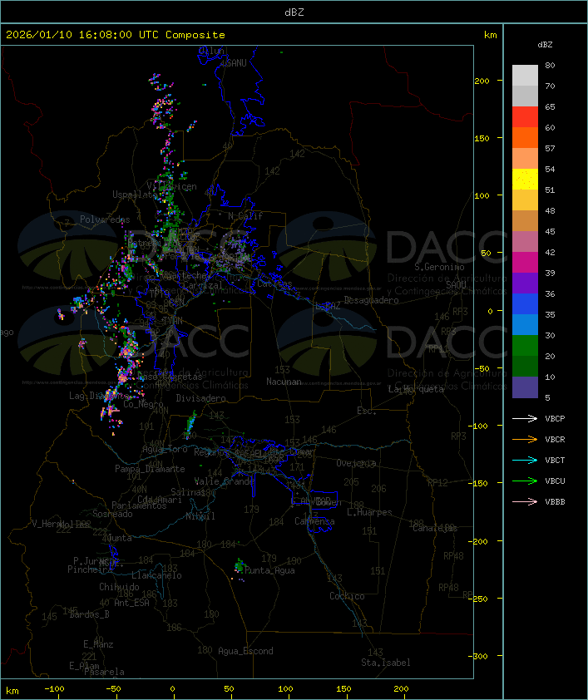
Task: Click the 2026/01/10 16:08:00 UTC timestamp
Action: pyautogui.click(x=116, y=35)
